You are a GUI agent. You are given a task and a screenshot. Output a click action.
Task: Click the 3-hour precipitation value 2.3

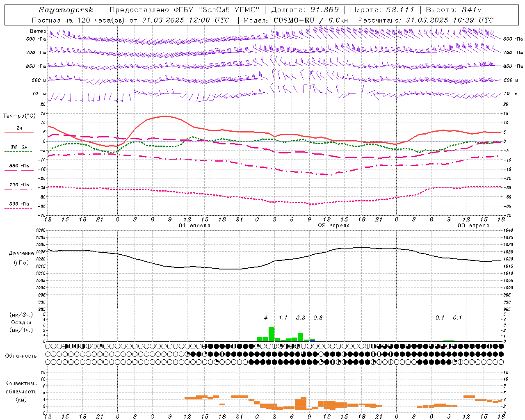point(301,318)
